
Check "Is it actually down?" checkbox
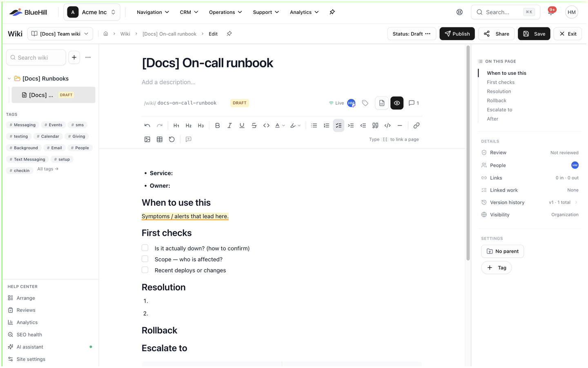[145, 248]
